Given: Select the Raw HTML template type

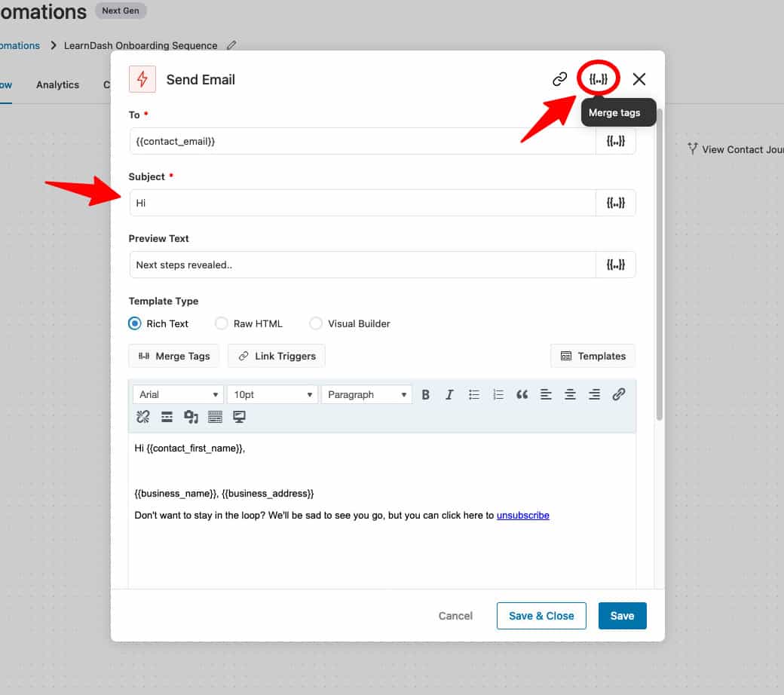Looking at the screenshot, I should (x=222, y=323).
